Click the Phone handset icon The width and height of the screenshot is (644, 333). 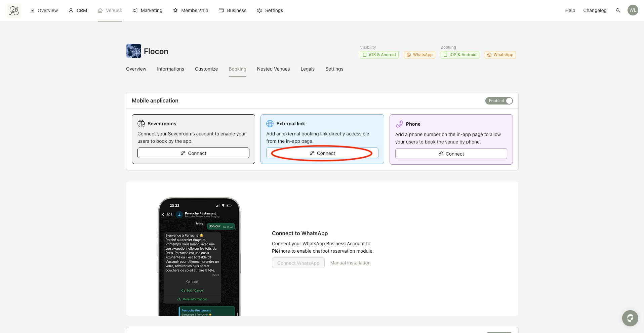(399, 124)
